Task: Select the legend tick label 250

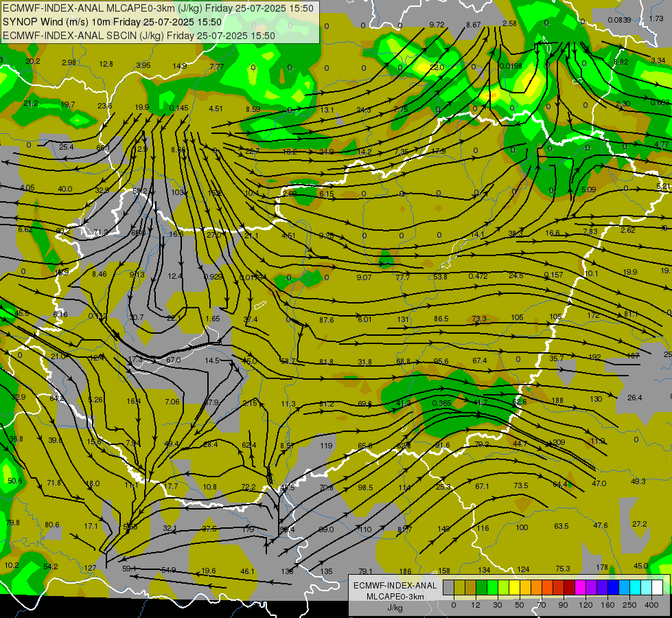Action: (629, 605)
